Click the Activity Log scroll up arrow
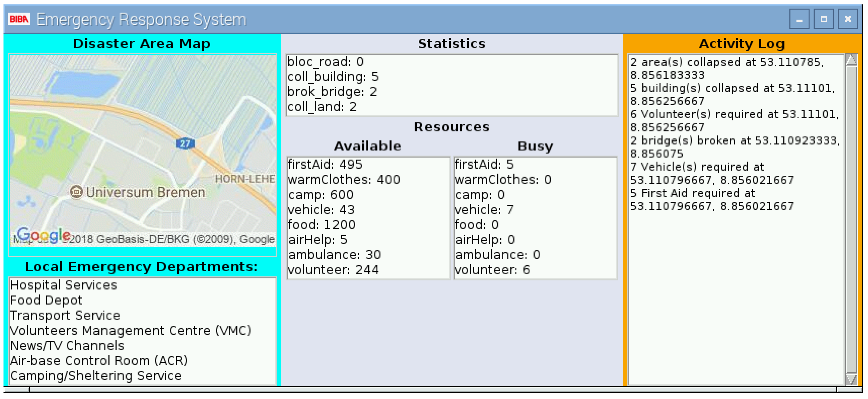This screenshot has width=868, height=399. coord(851,60)
